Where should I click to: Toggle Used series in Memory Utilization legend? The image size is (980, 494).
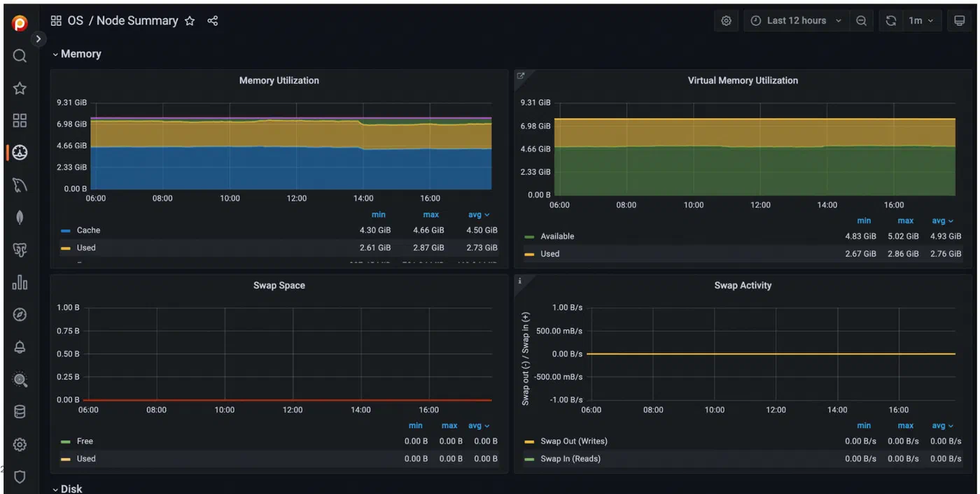click(86, 248)
